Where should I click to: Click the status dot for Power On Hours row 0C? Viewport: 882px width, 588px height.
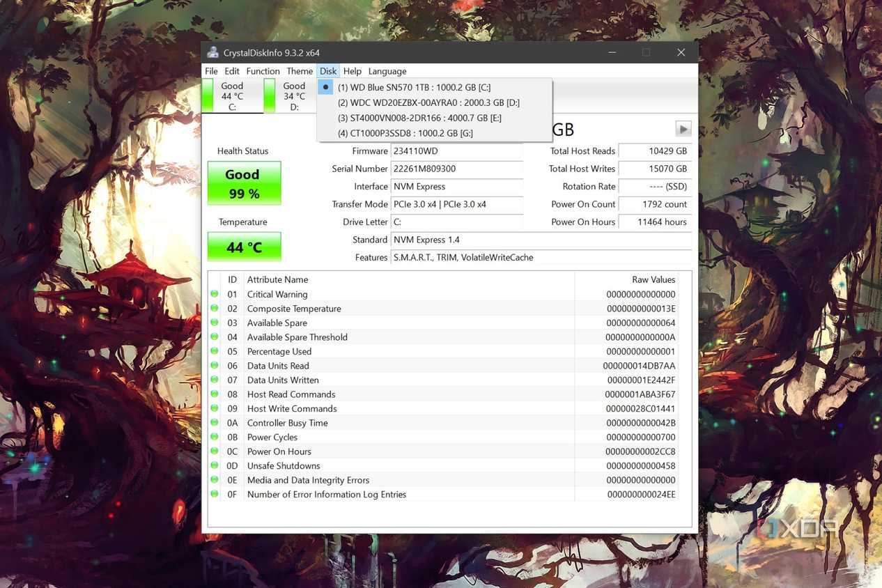click(215, 451)
